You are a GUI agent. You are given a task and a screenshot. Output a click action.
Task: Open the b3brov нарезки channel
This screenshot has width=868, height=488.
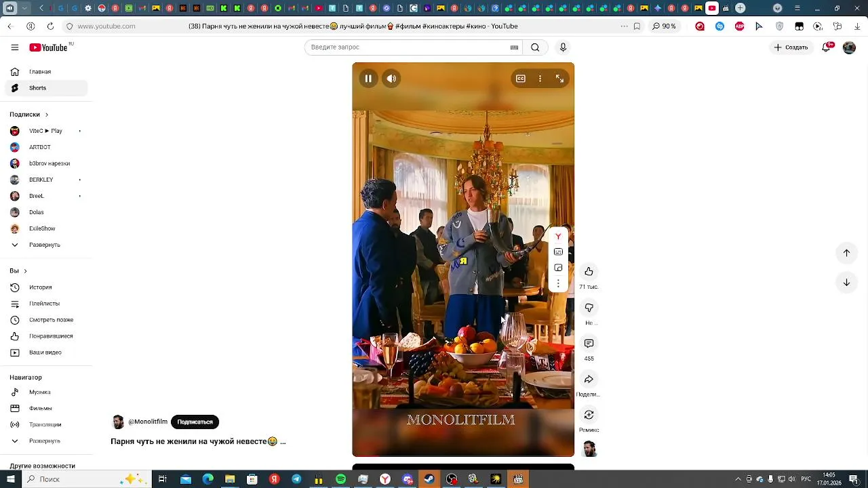click(x=46, y=163)
